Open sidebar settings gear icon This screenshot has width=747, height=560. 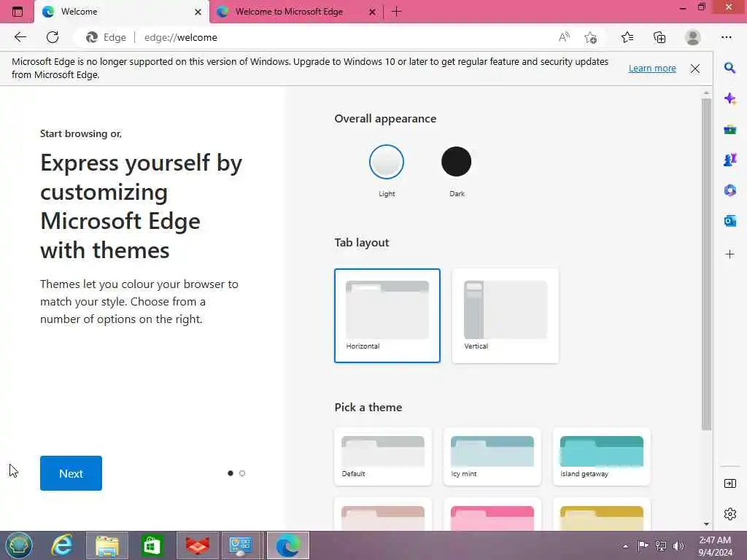(x=729, y=514)
